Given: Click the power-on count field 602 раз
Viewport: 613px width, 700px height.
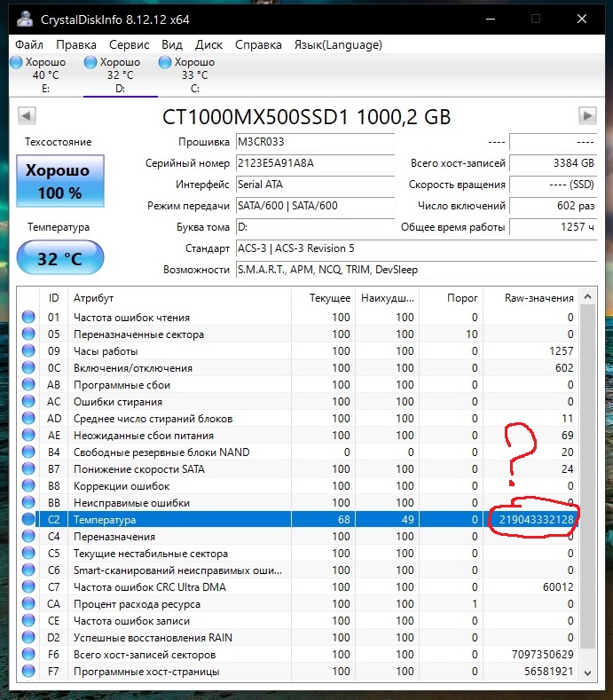Looking at the screenshot, I should pos(553,206).
